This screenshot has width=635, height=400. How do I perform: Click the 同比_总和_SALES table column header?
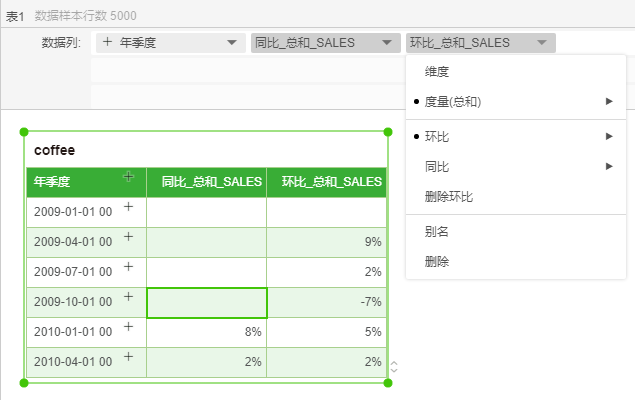(x=206, y=182)
